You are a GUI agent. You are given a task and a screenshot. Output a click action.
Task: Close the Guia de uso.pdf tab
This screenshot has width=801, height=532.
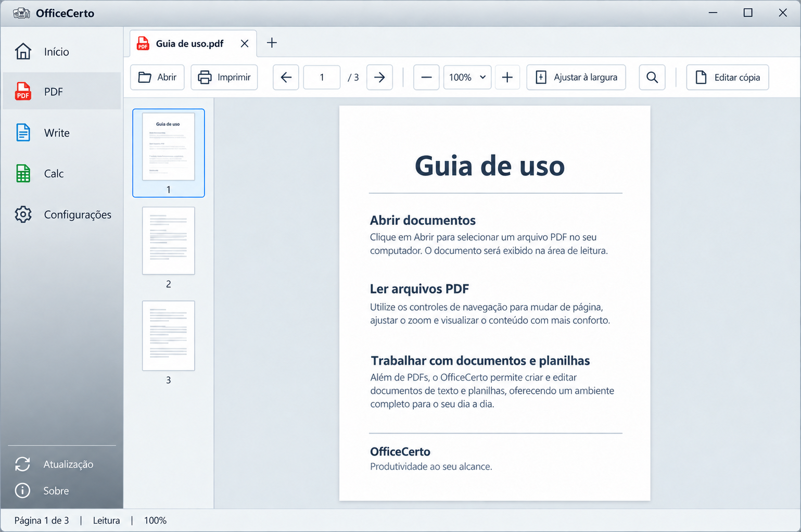(x=245, y=44)
